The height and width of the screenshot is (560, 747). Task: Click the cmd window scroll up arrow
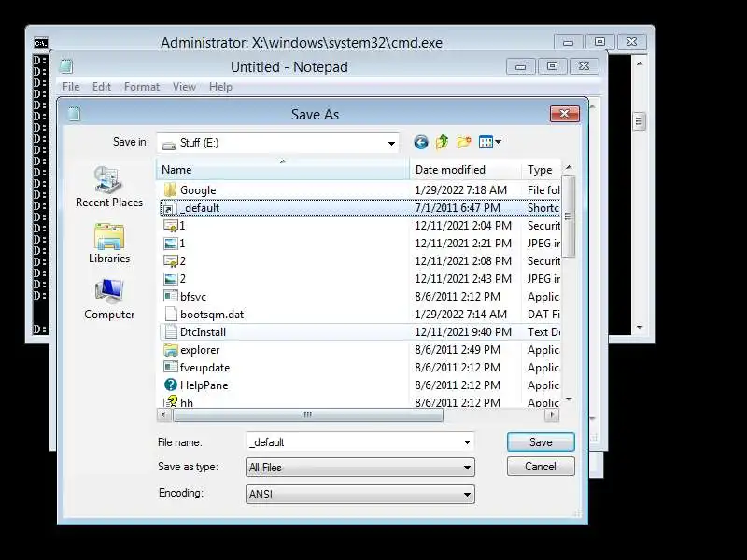pos(640,63)
